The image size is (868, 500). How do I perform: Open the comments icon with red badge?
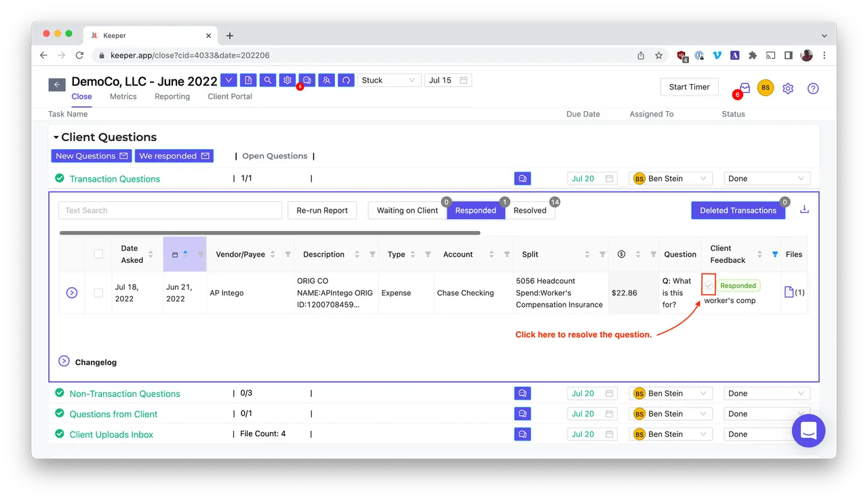307,81
